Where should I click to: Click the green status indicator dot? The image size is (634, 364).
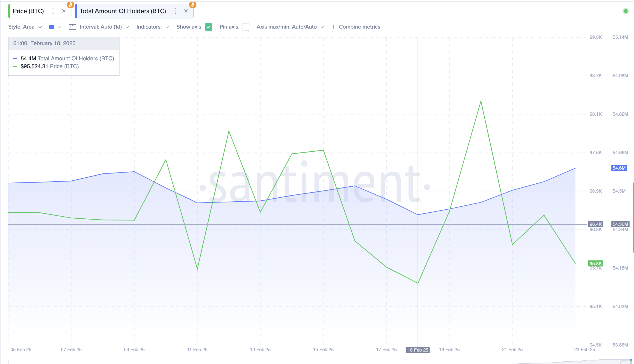(625, 11)
